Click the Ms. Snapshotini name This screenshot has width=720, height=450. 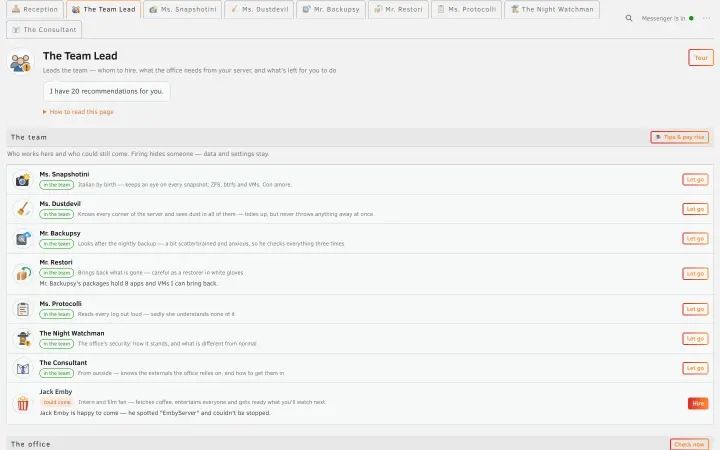coord(64,174)
